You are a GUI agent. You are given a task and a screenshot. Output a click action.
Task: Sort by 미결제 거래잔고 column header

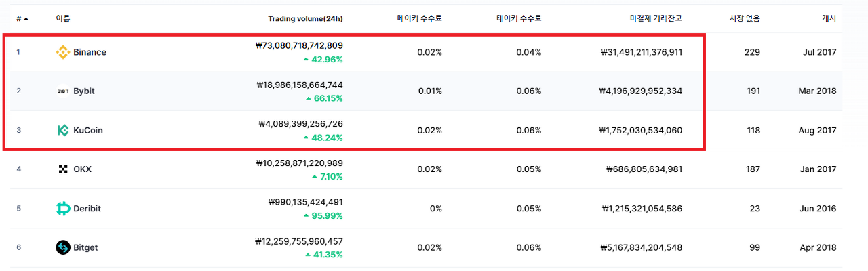click(x=656, y=18)
